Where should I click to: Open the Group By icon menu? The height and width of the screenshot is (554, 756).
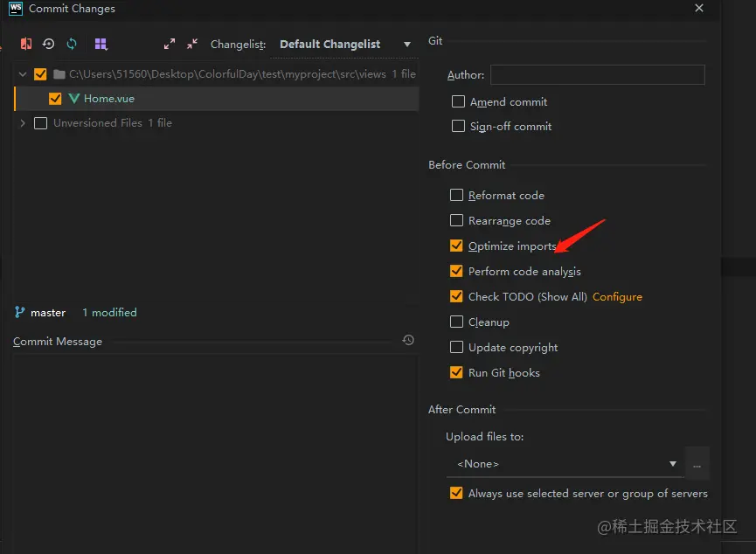(x=101, y=44)
